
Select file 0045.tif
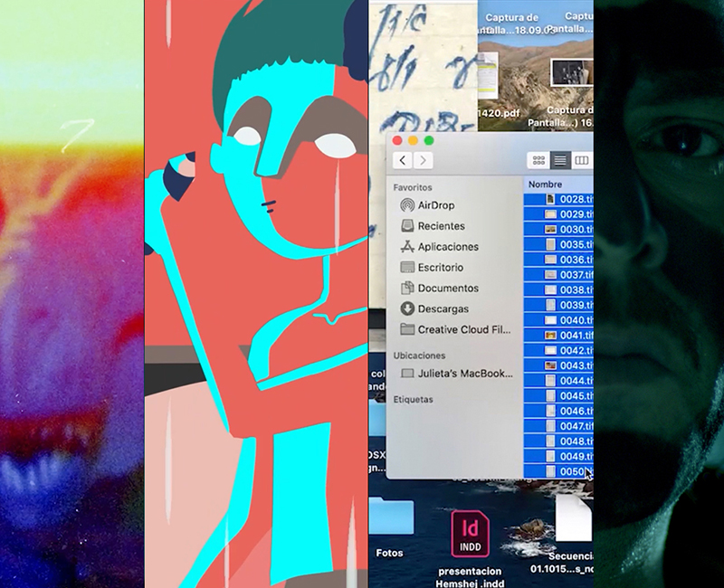(558, 396)
